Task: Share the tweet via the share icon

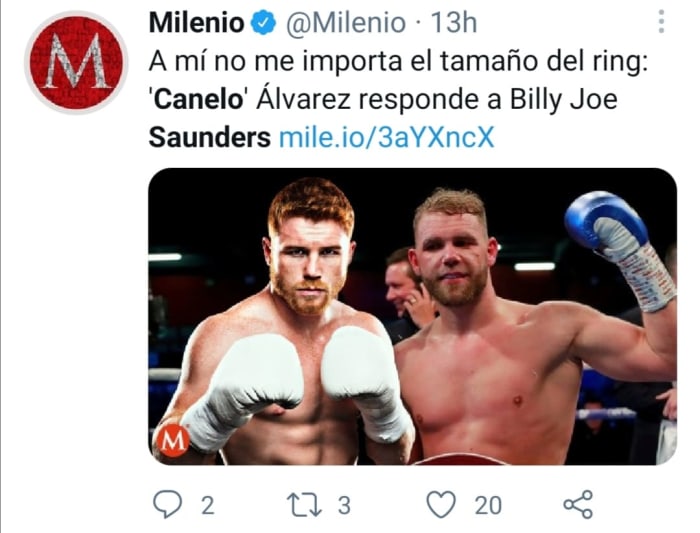Action: 578,505
